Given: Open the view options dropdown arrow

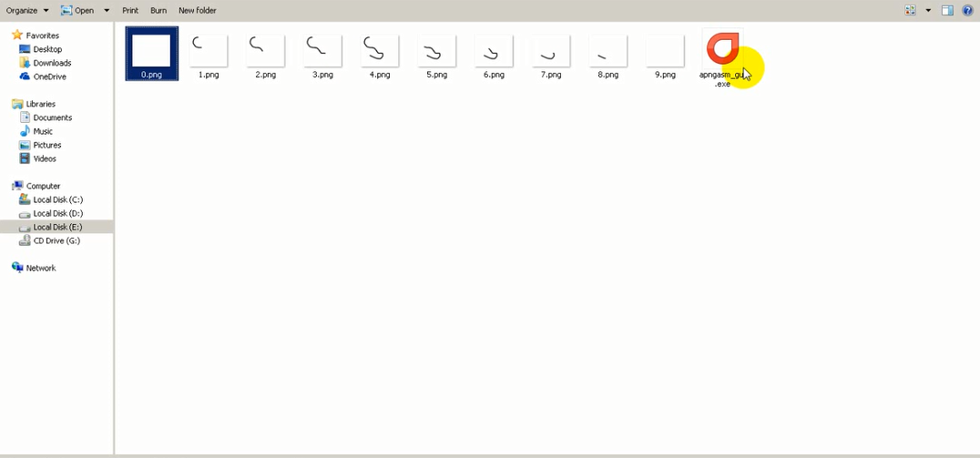Looking at the screenshot, I should (928, 11).
